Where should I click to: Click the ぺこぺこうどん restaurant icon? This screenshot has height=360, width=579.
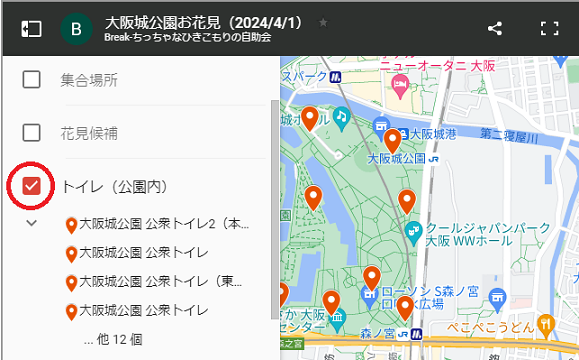tap(546, 325)
